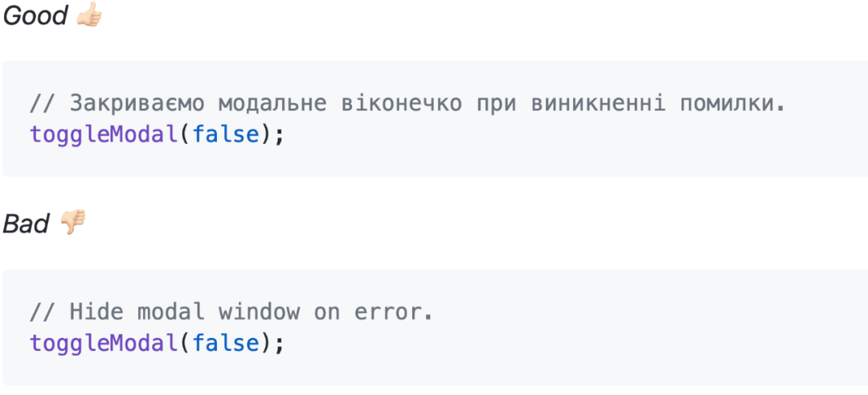Click the word "модальне" in Ukrainian comment
This screenshot has width=868, height=395.
(275, 104)
